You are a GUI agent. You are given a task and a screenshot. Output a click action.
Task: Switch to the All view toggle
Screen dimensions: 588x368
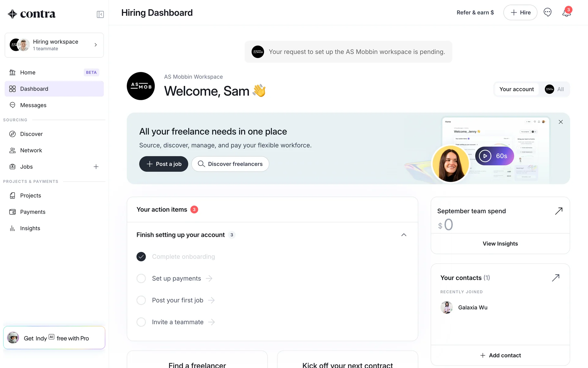555,89
